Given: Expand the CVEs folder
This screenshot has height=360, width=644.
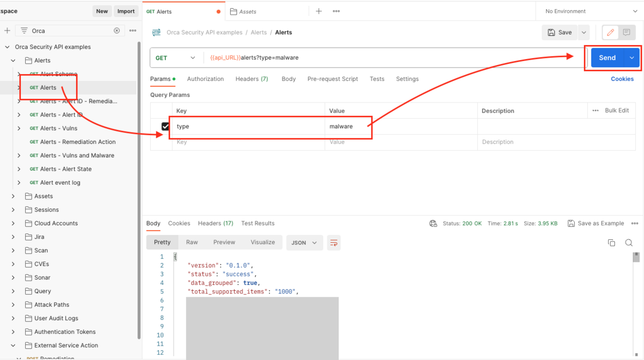Looking at the screenshot, I should click(x=13, y=265).
